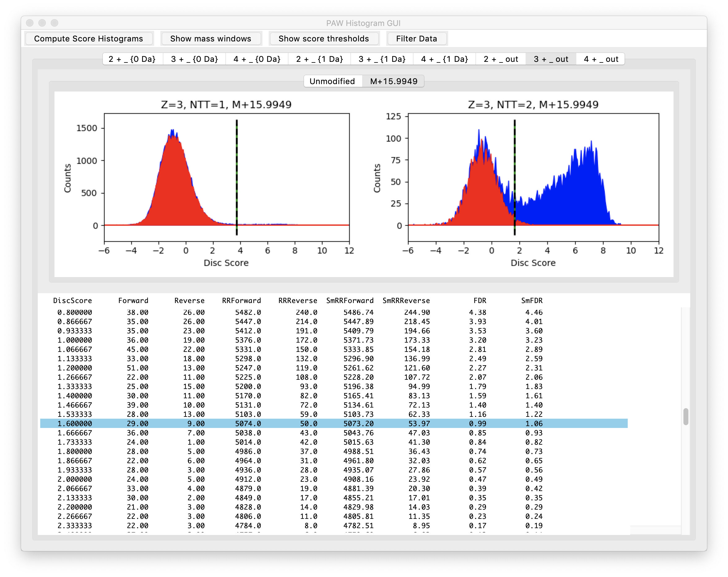
Task: Select the 4 + _{1 Da} tab
Action: 444,59
